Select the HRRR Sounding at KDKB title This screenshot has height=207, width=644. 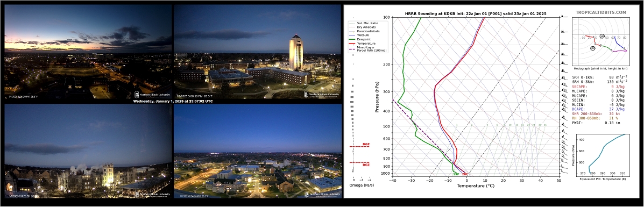[475, 13]
